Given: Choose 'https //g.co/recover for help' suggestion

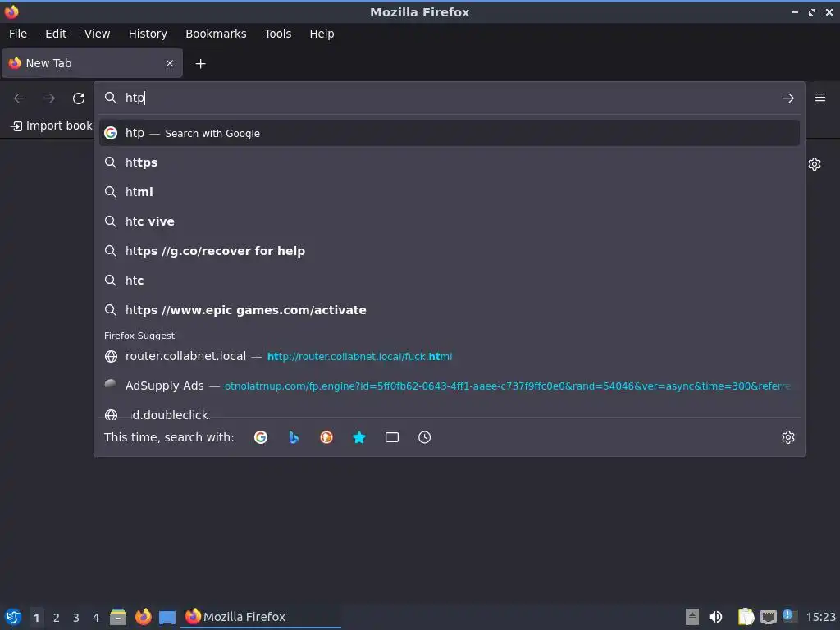Looking at the screenshot, I should [x=449, y=251].
